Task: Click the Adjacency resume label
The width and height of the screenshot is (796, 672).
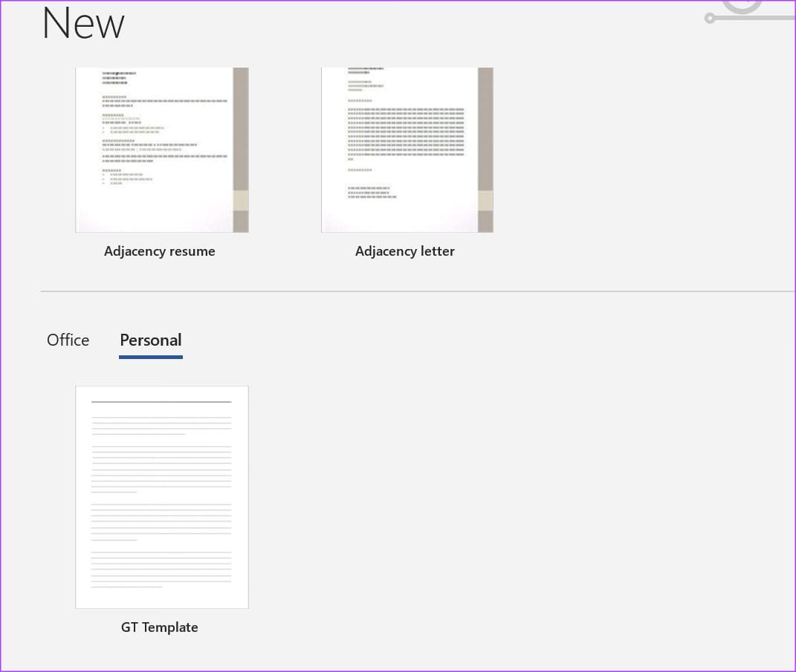Action: pos(159,251)
